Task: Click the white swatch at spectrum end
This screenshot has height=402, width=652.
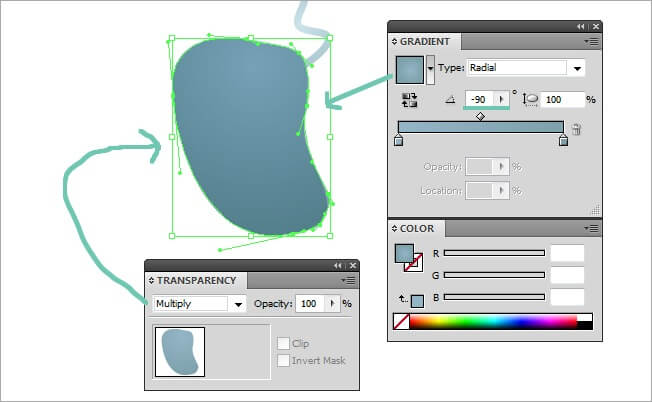Action: [585, 318]
